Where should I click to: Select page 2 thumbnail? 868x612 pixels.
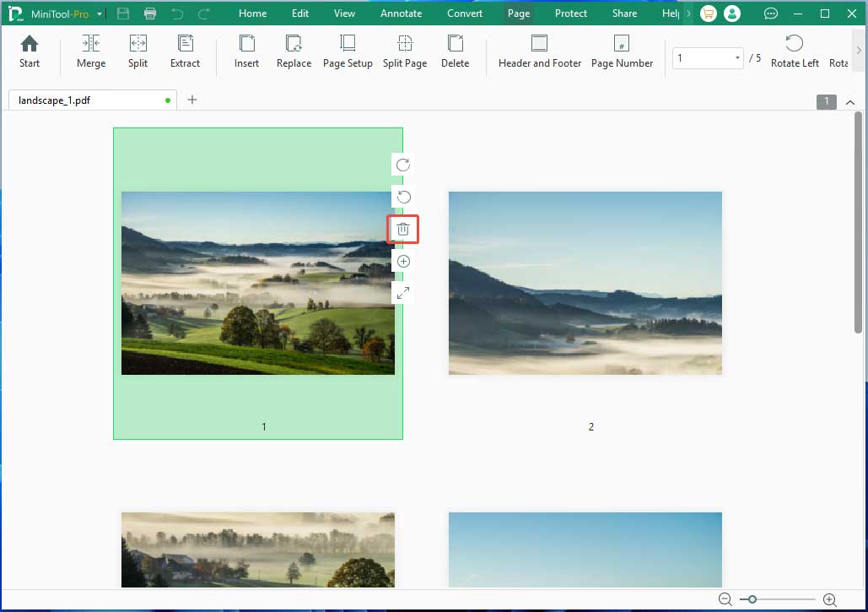585,283
